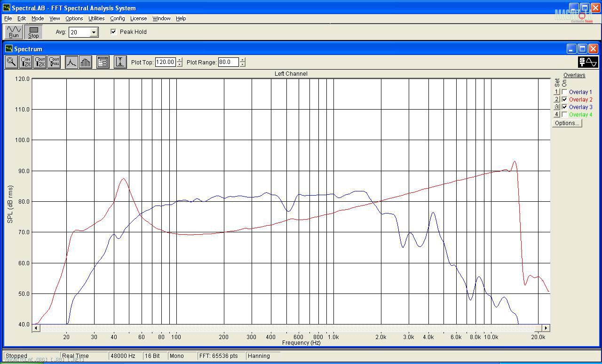Click the Zoom OUT FULL icon

(x=54, y=62)
